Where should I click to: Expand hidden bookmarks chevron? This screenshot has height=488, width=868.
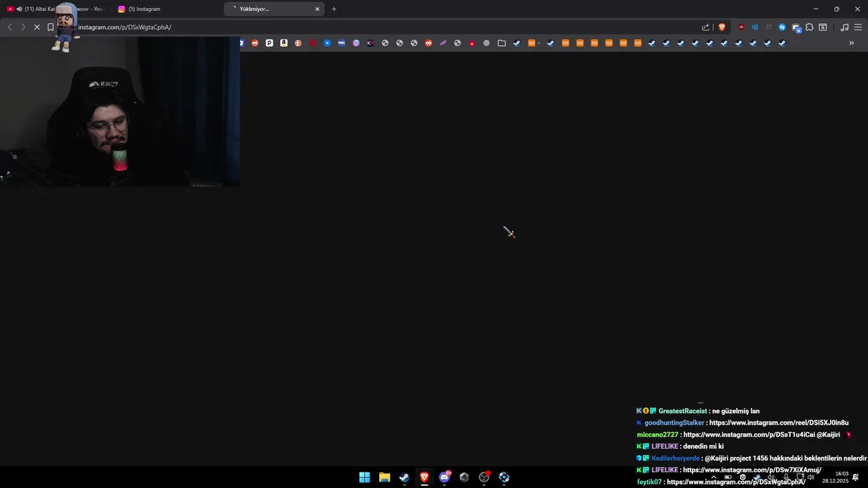pyautogui.click(x=852, y=43)
